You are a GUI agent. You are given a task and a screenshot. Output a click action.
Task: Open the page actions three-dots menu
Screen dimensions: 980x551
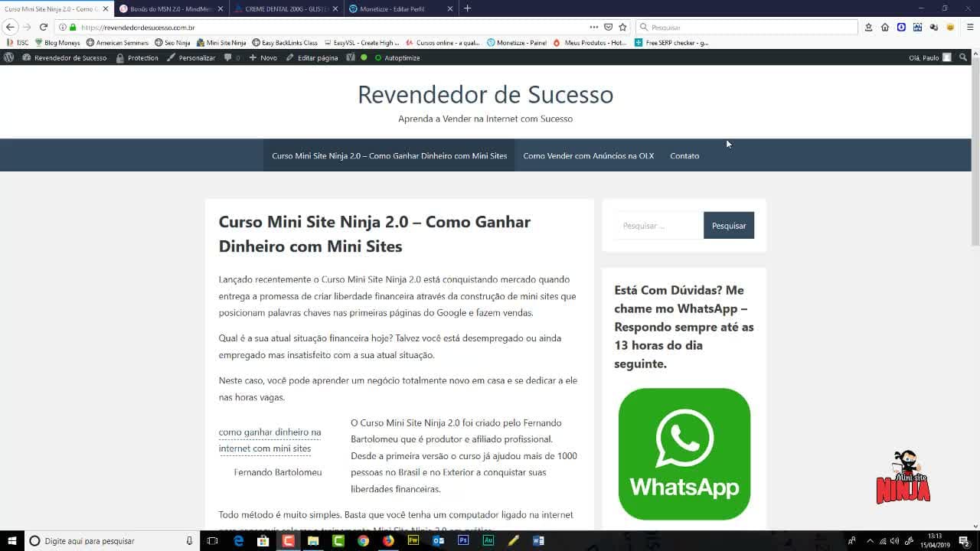pyautogui.click(x=594, y=27)
